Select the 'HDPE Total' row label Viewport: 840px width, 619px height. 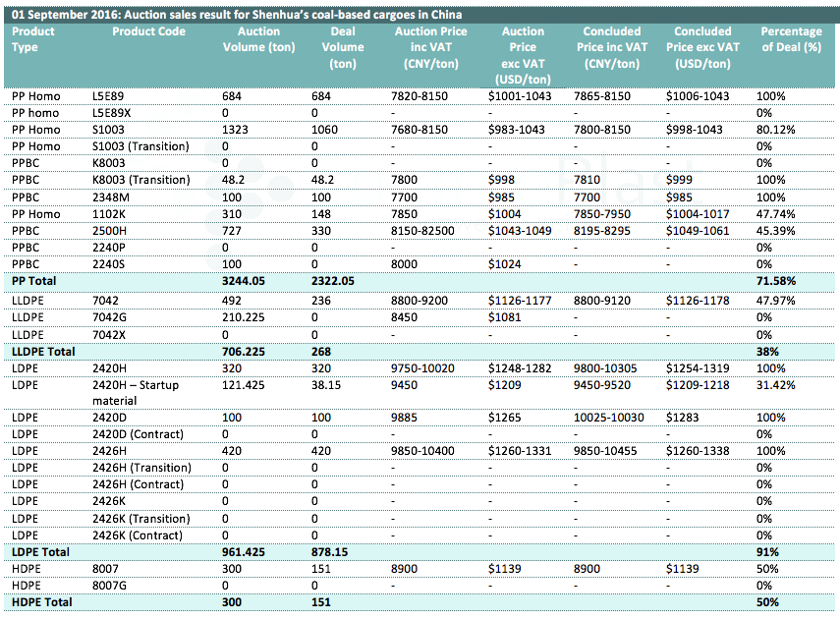coord(40,601)
